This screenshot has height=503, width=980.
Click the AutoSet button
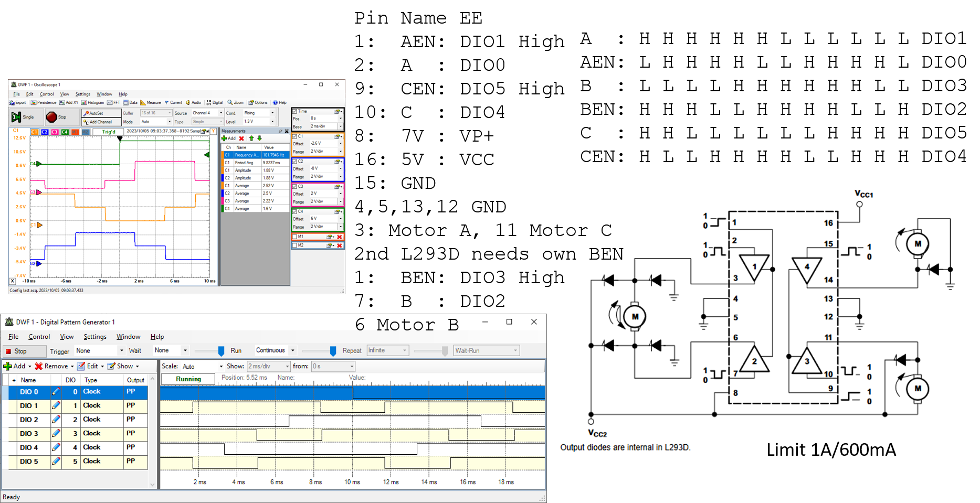93,113
